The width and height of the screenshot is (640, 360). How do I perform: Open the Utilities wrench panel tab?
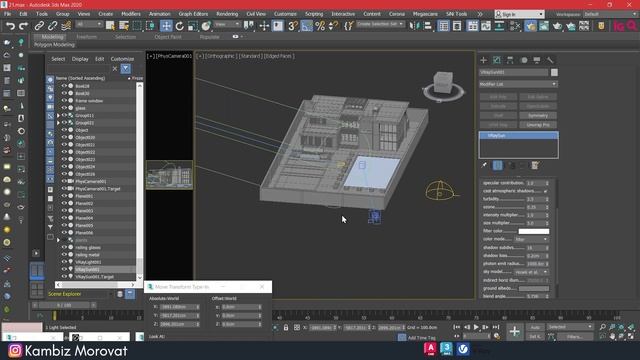[x=550, y=60]
